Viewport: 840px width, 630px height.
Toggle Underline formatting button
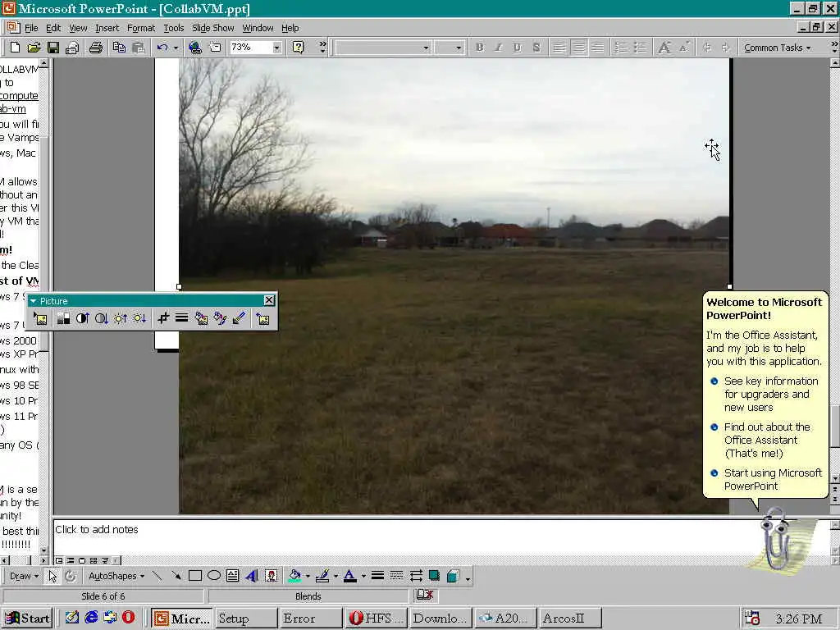pos(517,48)
